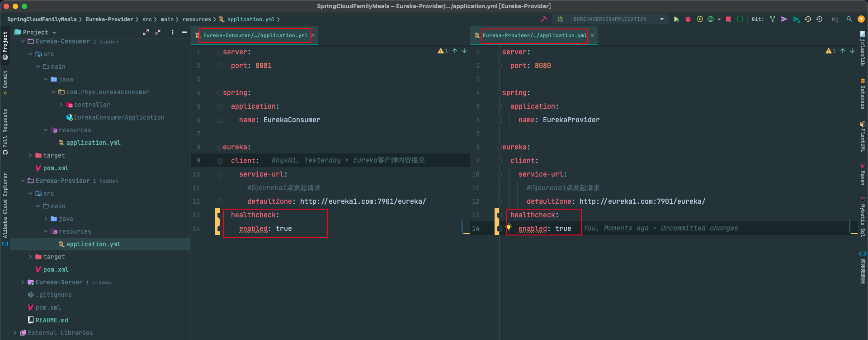Collapse all in Project panel
Viewport: 868px width, 340px height.
coord(158,32)
